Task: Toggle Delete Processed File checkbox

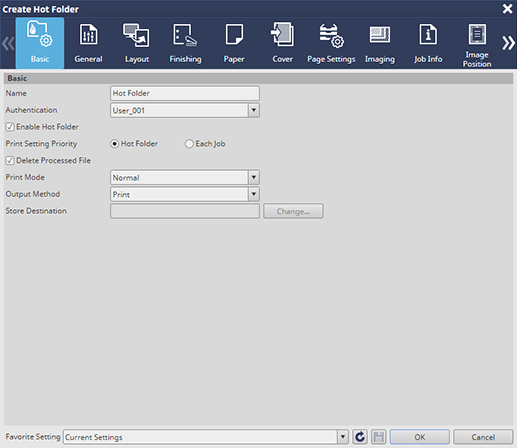Action: (10, 161)
